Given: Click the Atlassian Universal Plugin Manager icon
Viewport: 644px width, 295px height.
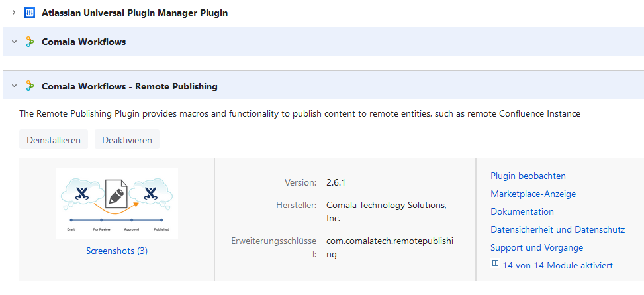Looking at the screenshot, I should click(x=30, y=13).
